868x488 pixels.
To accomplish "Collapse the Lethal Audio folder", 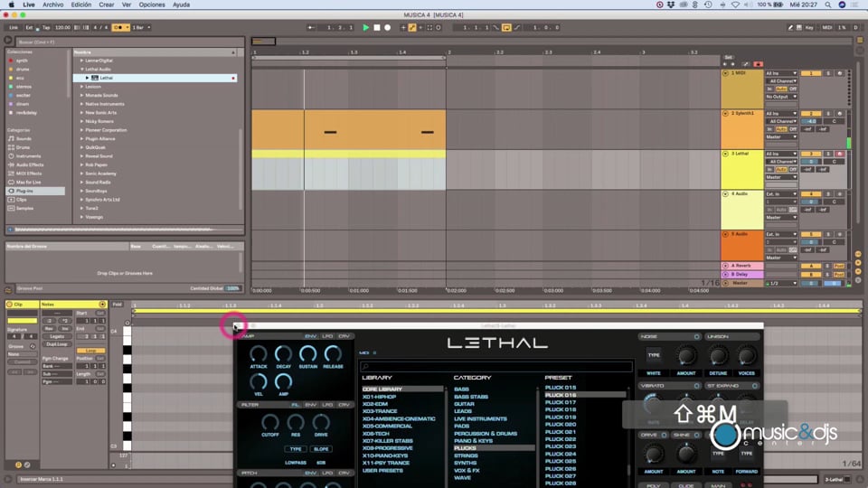I will tap(82, 70).
